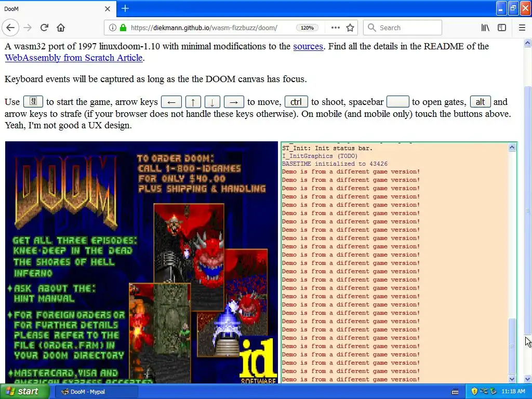532x399 pixels.
Task: View connection security via green padlock
Action: (x=123, y=28)
